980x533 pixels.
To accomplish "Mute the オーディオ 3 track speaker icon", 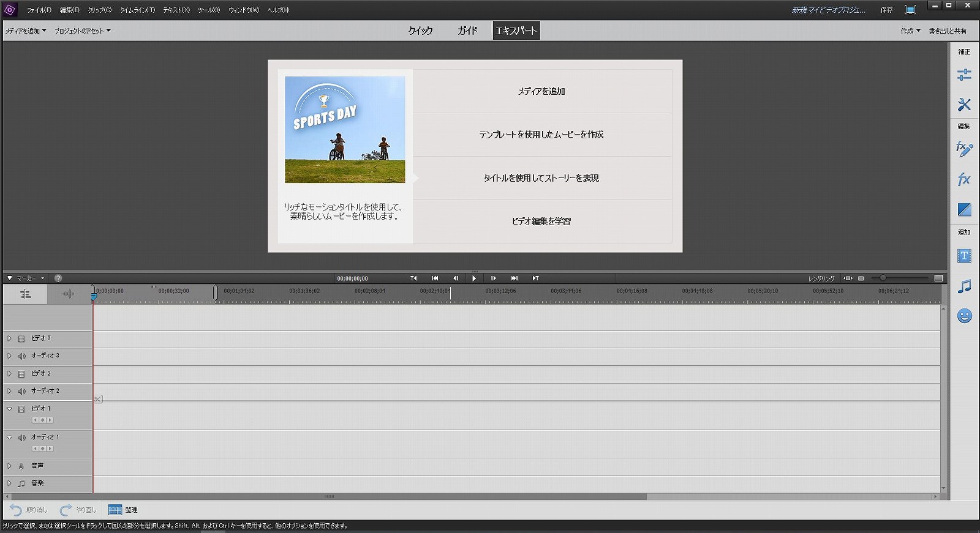I will (21, 356).
